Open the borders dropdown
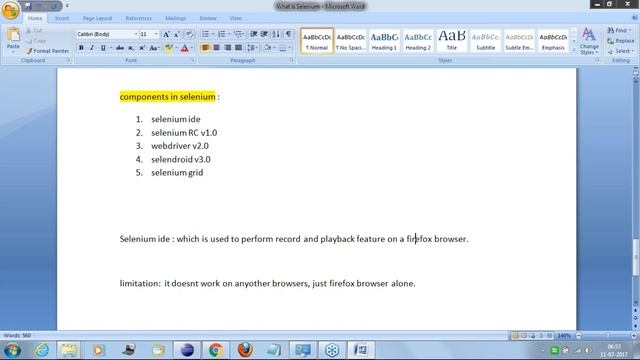The width and height of the screenshot is (640, 360). 290,48
